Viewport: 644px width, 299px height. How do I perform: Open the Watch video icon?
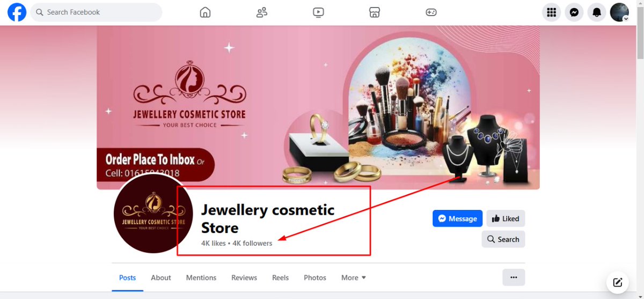318,12
